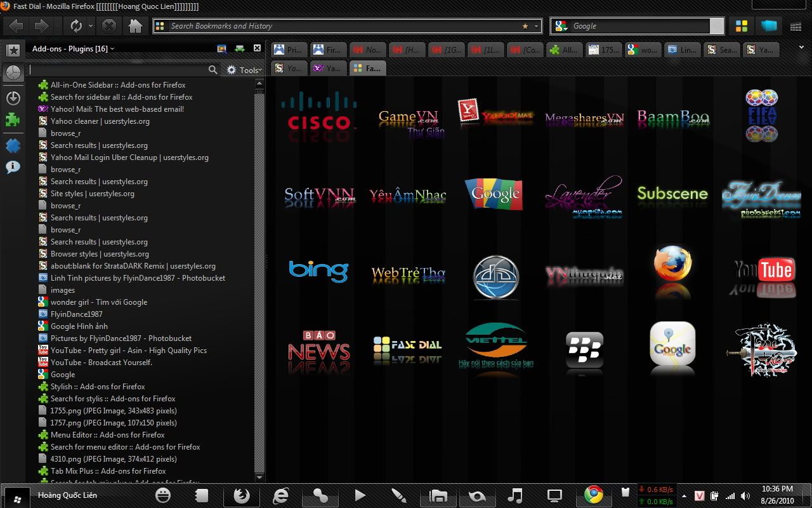Open the Bing speed dial tile

[318, 271]
